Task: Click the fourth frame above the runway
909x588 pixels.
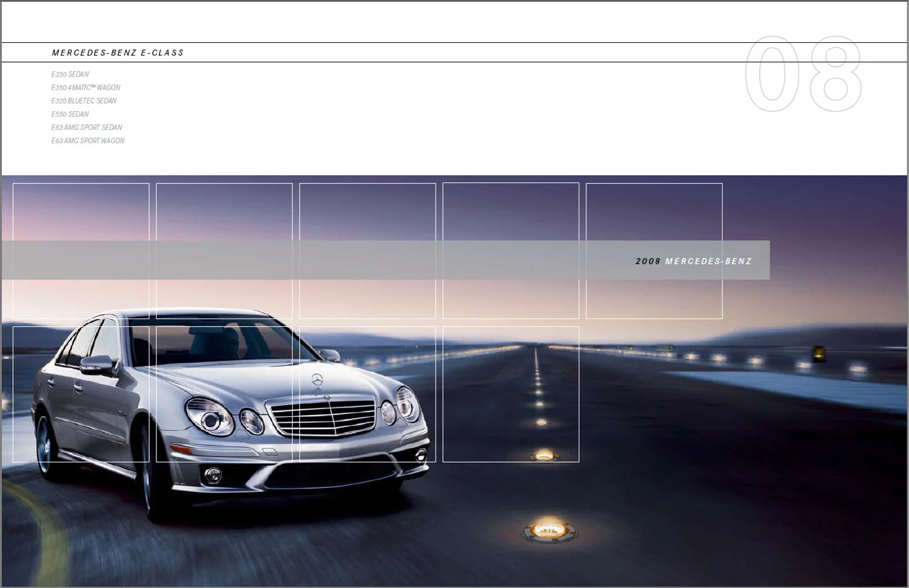Action: click(x=511, y=250)
